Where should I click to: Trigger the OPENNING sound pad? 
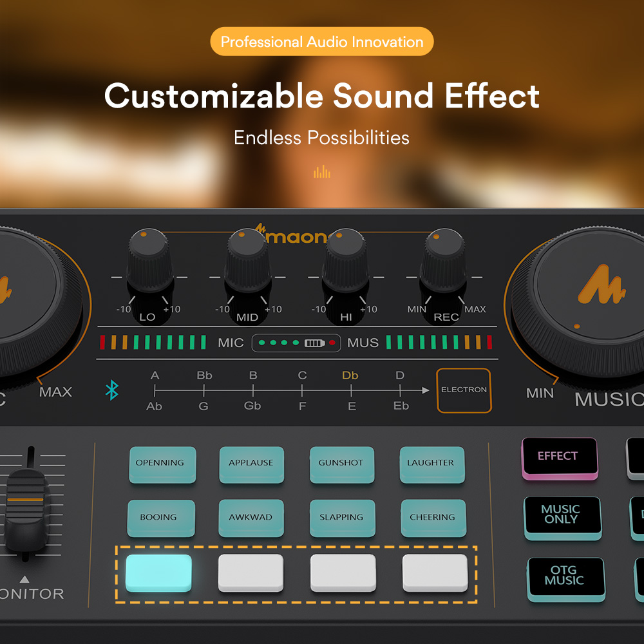point(162,464)
